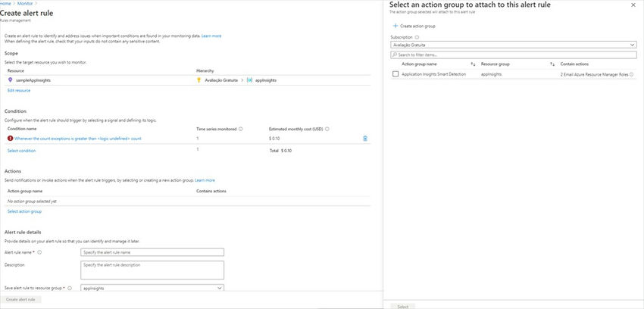Viewport: 644px width, 309px height.
Task: Click Avaliação Gratuita in the Hierarchy column
Action: pyautogui.click(x=221, y=80)
